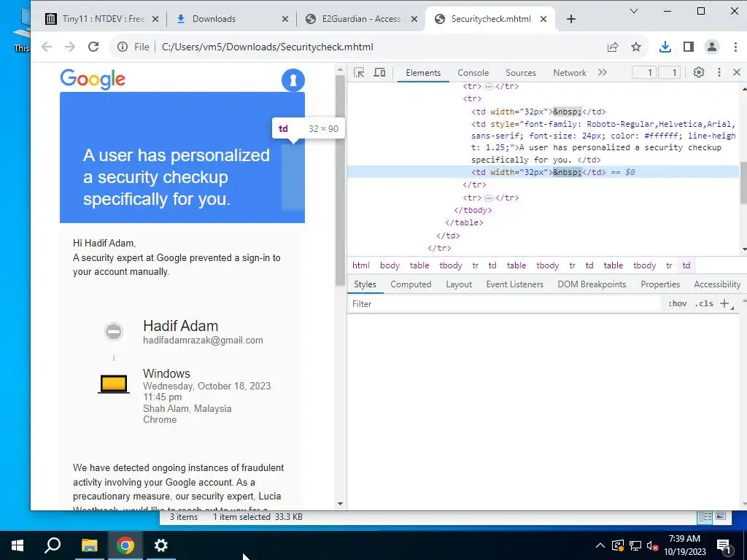Open the tab search chevron
The image size is (747, 560).
(634, 11)
